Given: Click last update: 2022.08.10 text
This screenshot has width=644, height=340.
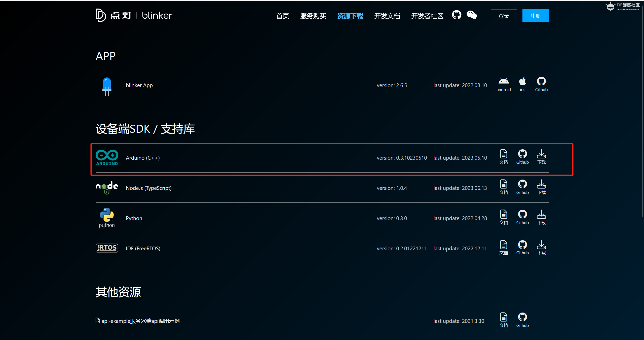Looking at the screenshot, I should [460, 85].
